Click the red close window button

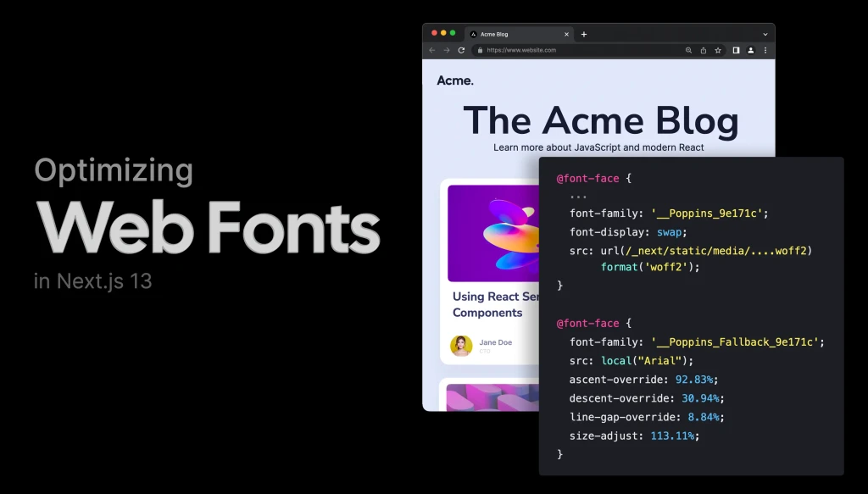435,33
